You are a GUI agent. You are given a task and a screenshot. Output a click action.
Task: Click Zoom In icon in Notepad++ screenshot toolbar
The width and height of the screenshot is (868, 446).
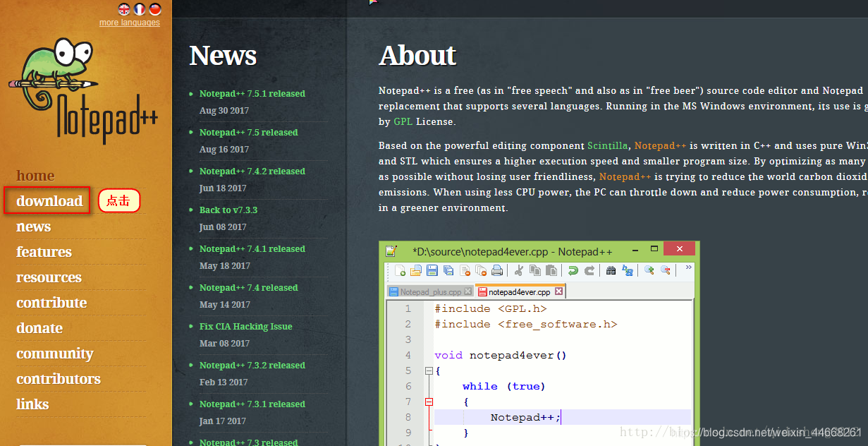click(649, 270)
